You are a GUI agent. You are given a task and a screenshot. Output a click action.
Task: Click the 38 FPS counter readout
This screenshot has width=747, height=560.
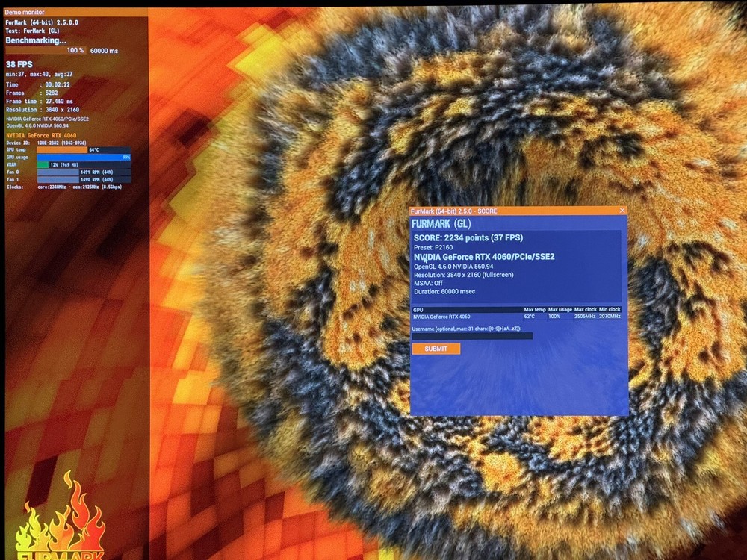(x=19, y=64)
